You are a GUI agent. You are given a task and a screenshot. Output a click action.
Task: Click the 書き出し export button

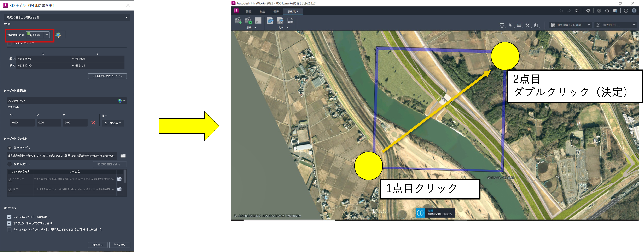(x=97, y=245)
